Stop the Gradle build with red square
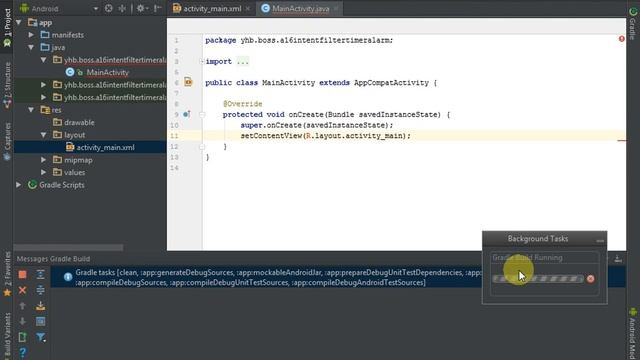Screen dimensions: 640x360 point(22,275)
